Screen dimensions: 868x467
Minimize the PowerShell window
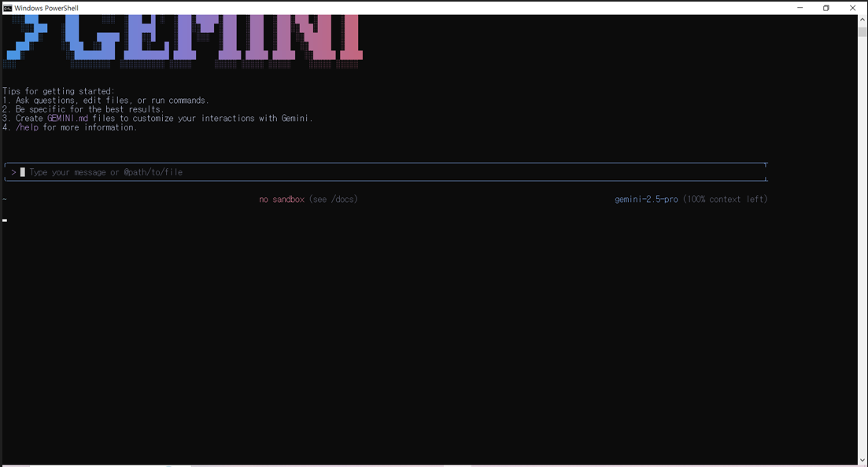click(800, 8)
